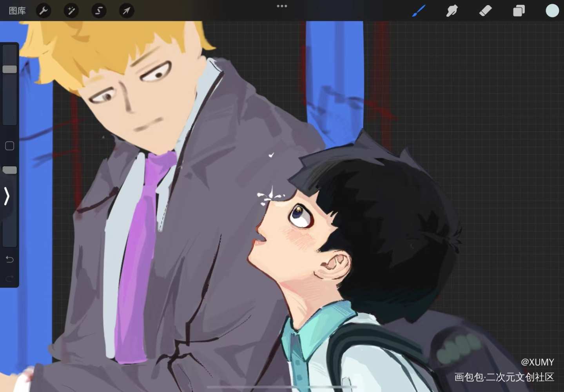
Task: Select the Brush tool
Action: tap(419, 11)
